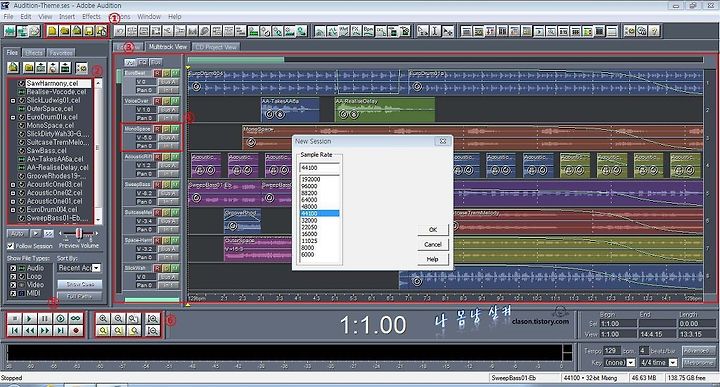The image size is (720, 387).
Task: Click Cancel in New Session dialog
Action: coord(433,245)
